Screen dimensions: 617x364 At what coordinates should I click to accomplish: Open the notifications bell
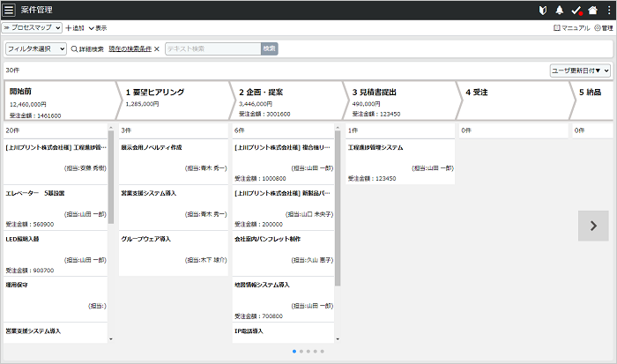coord(559,10)
